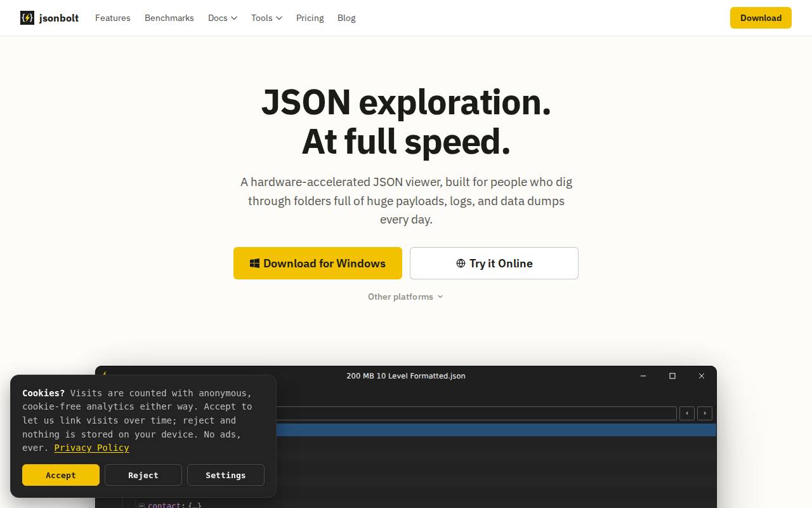Collapse the contact node in JSON tree
The image size is (812, 508).
click(x=141, y=505)
